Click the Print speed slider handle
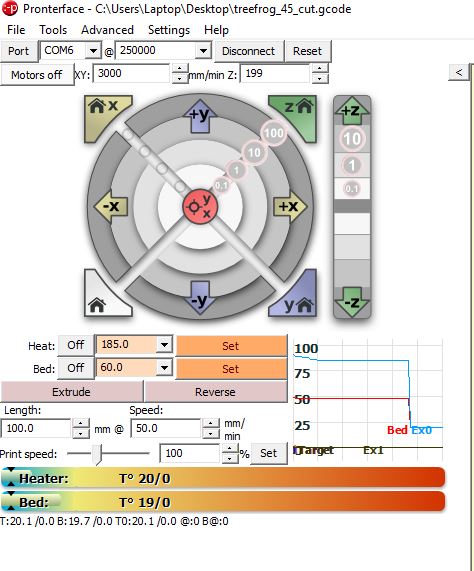Viewport: 474px width, 571px height. point(97,454)
